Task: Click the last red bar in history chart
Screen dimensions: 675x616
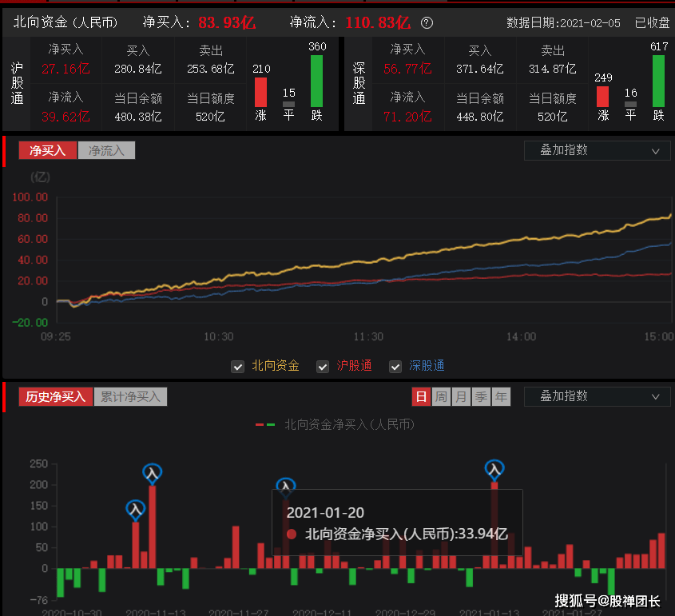Action: tap(661, 550)
